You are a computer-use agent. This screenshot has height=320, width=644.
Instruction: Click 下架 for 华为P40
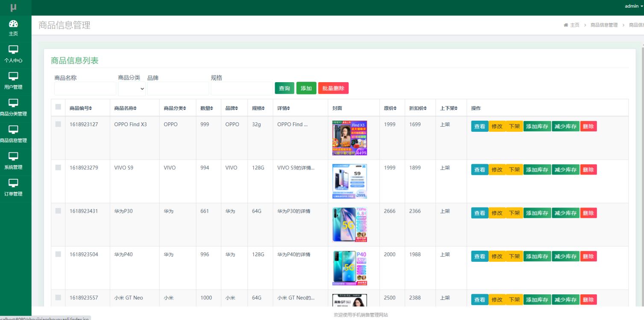pyautogui.click(x=514, y=256)
